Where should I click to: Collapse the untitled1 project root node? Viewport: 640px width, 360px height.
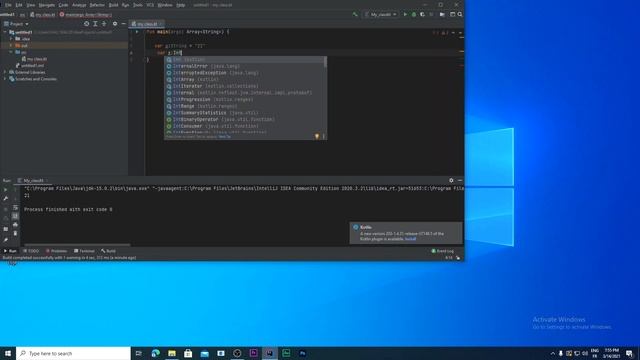click(5, 32)
